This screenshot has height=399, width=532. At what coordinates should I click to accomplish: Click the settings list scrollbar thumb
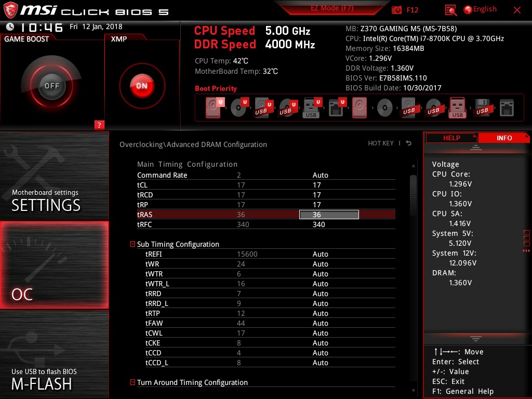413,195
